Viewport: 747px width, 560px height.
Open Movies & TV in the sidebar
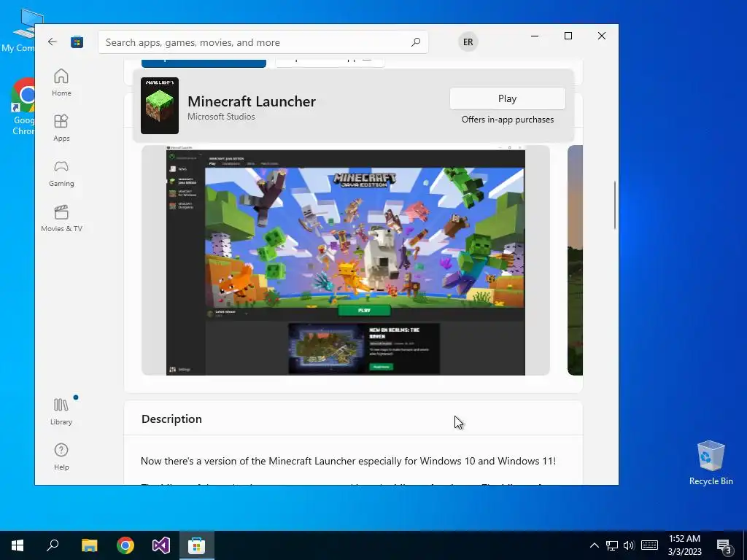61,218
